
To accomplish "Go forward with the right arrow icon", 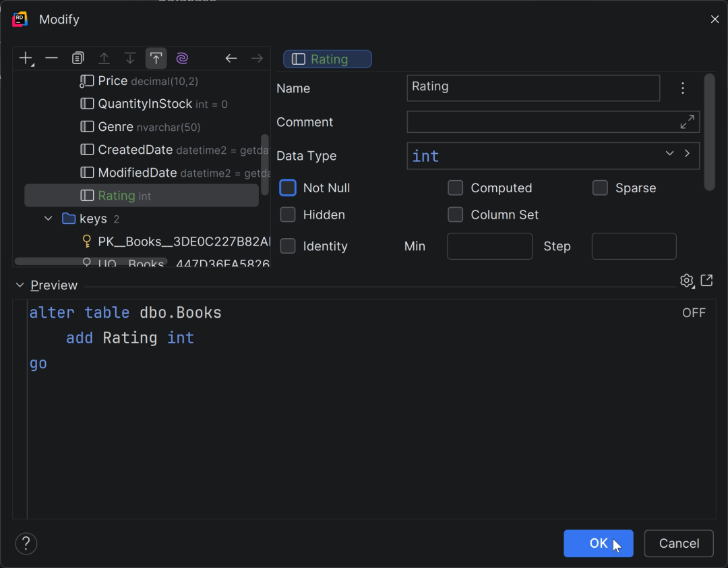I will pyautogui.click(x=257, y=59).
